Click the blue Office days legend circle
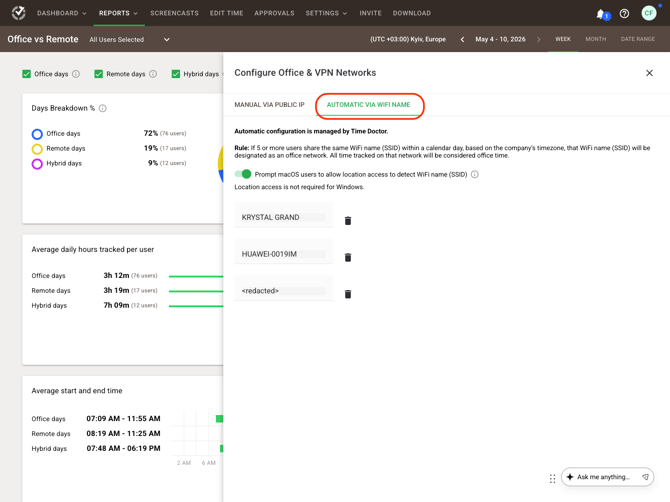This screenshot has height=502, width=670. pyautogui.click(x=37, y=134)
